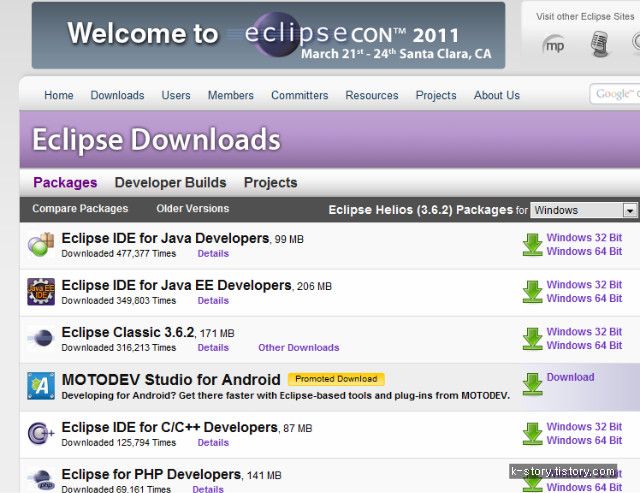Click the Older Versions link

[x=193, y=209]
